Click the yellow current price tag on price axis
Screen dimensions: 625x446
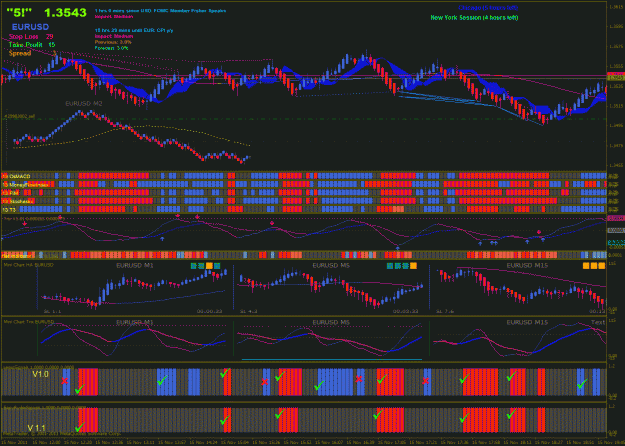coord(615,78)
